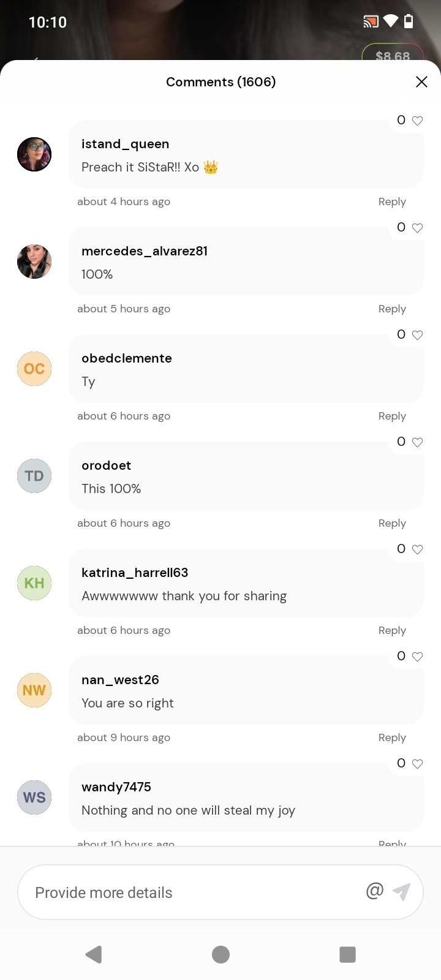Close the Comments panel

421,82
